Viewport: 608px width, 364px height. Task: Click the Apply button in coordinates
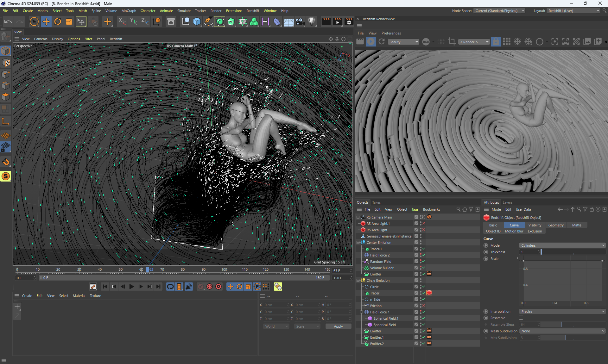click(x=338, y=326)
